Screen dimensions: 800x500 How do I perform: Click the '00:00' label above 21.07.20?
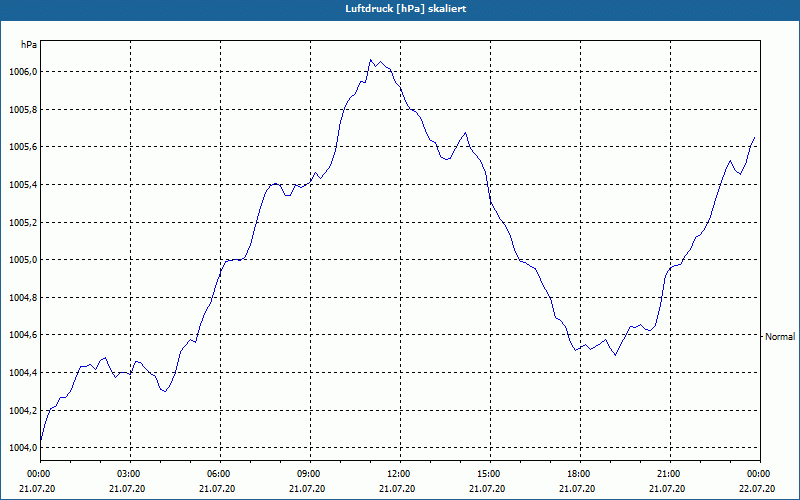37,474
